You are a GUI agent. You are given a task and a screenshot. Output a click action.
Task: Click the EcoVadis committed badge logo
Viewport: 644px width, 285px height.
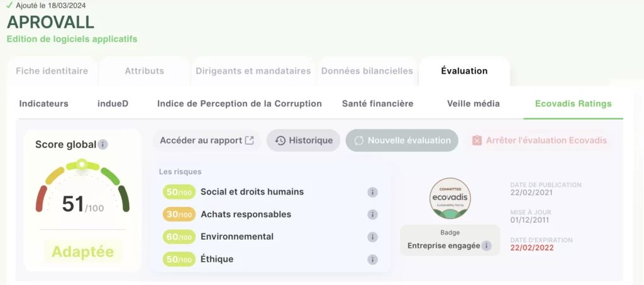coord(450,198)
